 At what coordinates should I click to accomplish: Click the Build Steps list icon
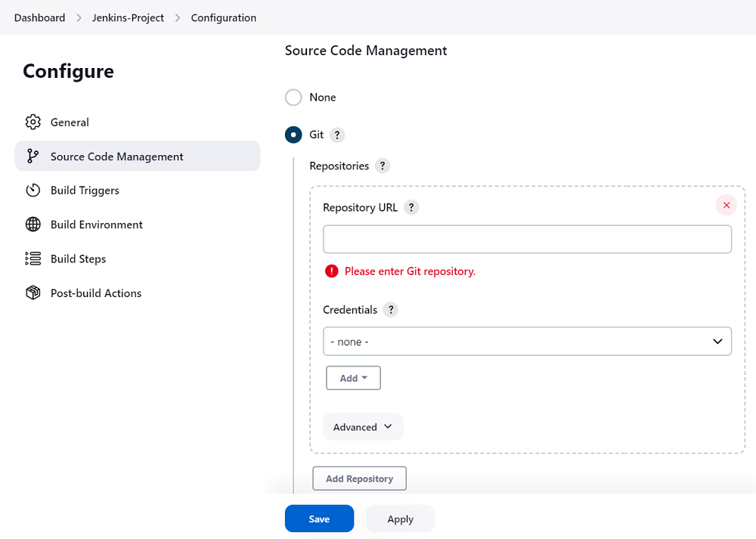tap(33, 259)
